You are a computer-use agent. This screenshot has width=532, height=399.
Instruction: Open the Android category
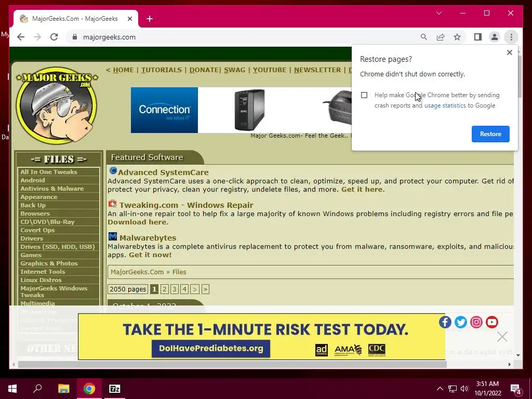pos(33,180)
